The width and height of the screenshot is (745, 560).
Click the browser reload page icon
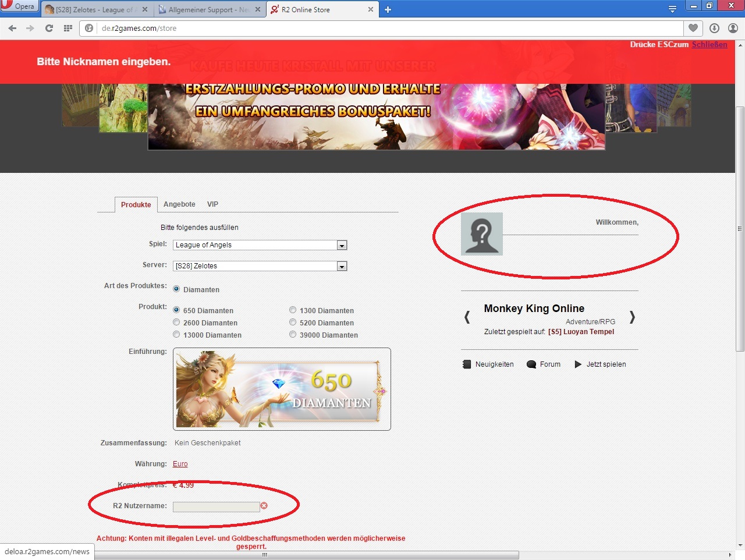49,28
